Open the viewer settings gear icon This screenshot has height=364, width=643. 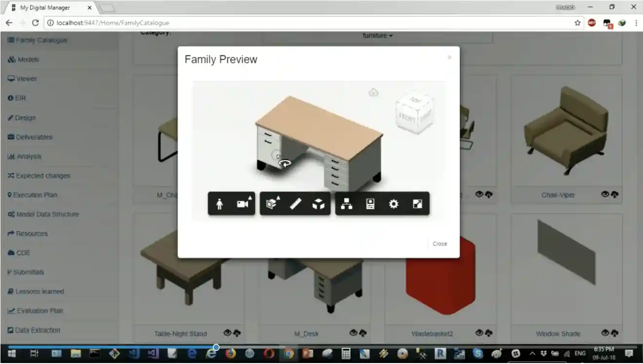point(394,203)
